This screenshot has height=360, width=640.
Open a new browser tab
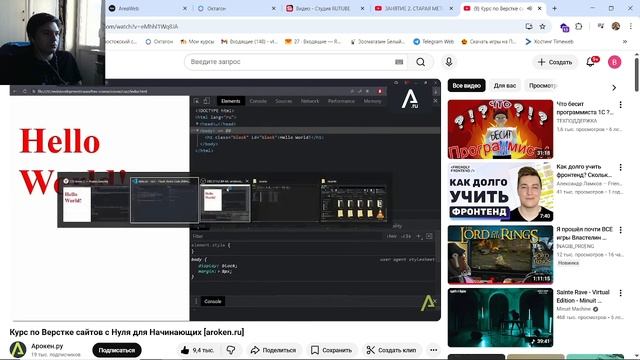point(554,8)
